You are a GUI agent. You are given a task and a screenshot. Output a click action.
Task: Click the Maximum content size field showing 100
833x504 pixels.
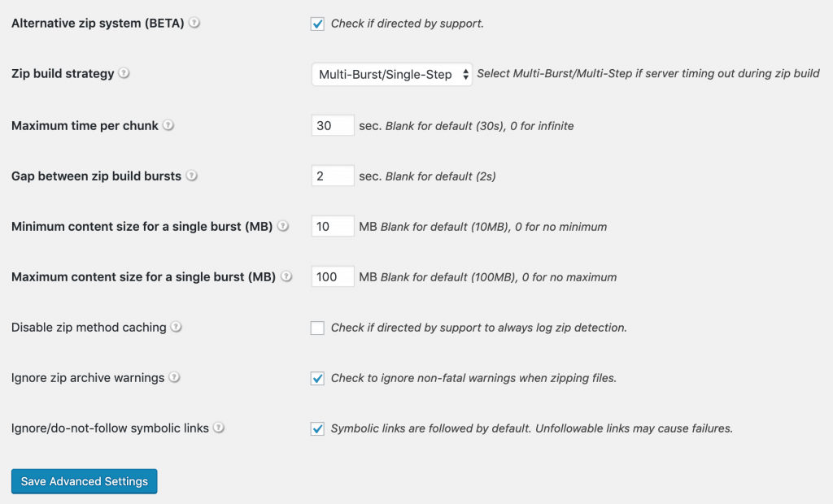click(x=333, y=276)
